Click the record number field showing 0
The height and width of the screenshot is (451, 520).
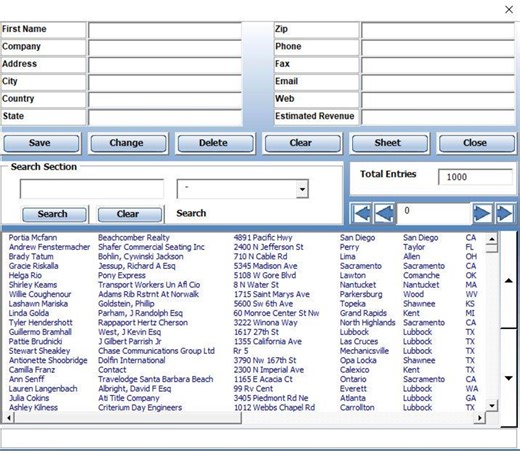(434, 213)
